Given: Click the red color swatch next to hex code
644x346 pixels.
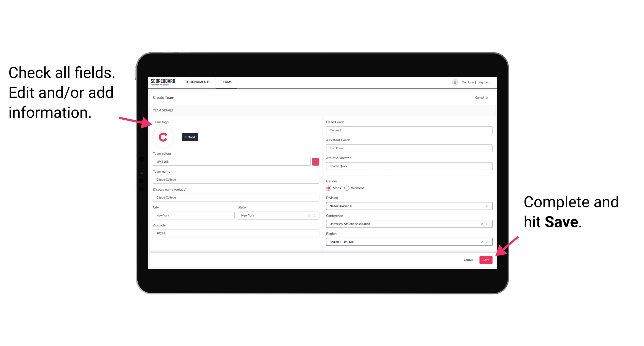Looking at the screenshot, I should [316, 161].
